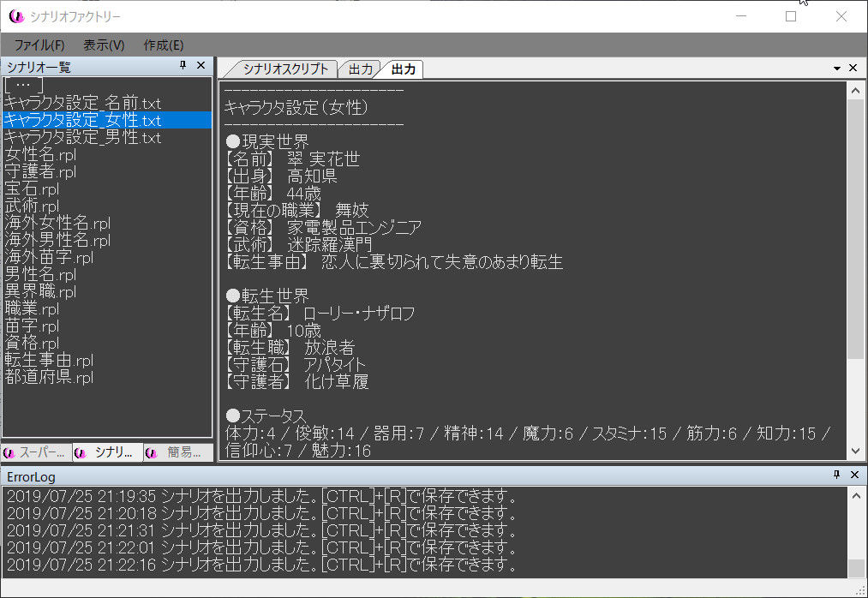Pin the シナリオ一覧 panel
Viewport: 868px width, 598px height.
click(183, 65)
